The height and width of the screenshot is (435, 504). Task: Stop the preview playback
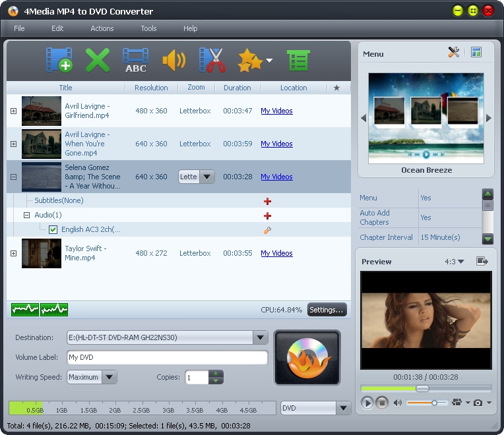pyautogui.click(x=382, y=403)
